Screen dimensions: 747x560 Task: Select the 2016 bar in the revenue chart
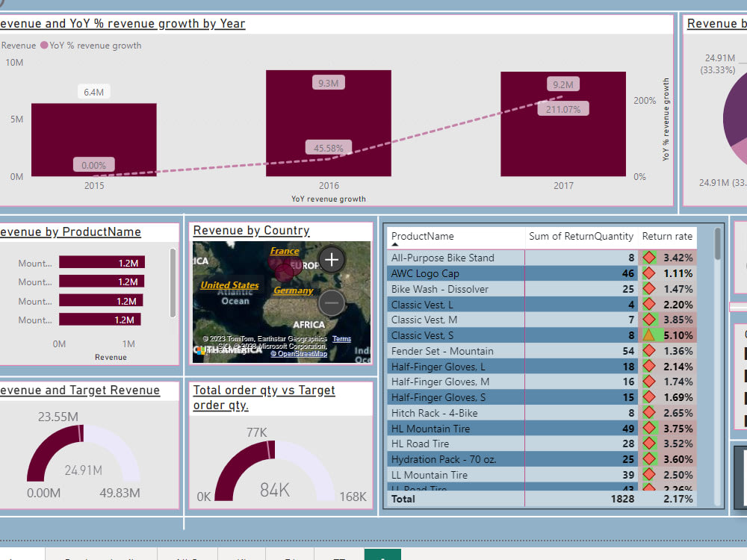coord(328,127)
